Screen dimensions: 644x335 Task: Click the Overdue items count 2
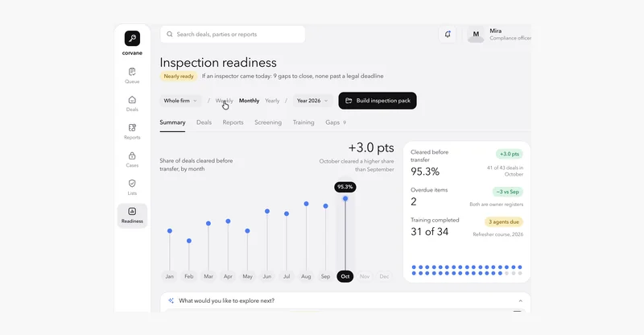[x=414, y=201]
